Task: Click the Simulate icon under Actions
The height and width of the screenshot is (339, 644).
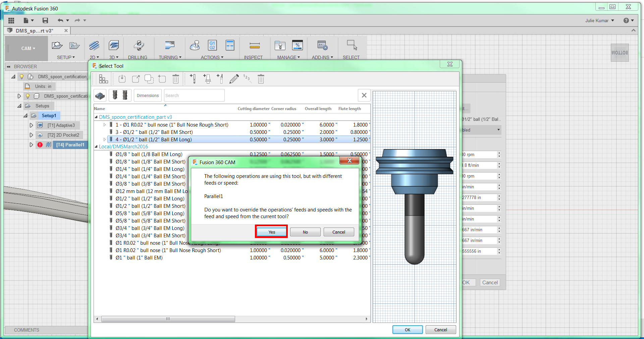Action: coord(195,45)
